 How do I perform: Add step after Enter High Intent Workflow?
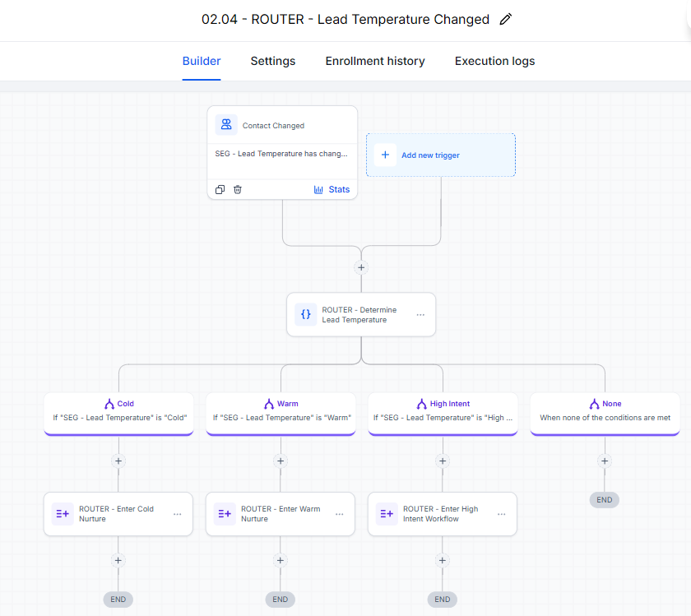click(x=443, y=560)
